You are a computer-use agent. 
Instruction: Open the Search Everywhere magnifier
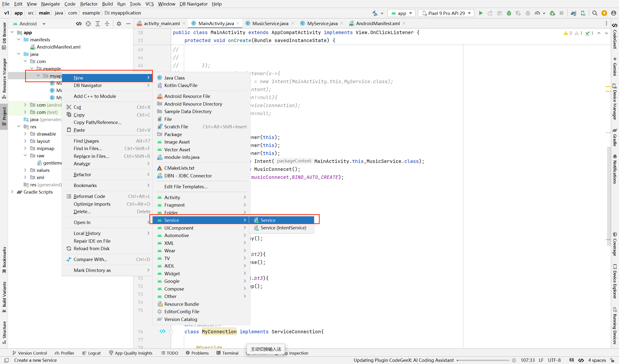(595, 13)
